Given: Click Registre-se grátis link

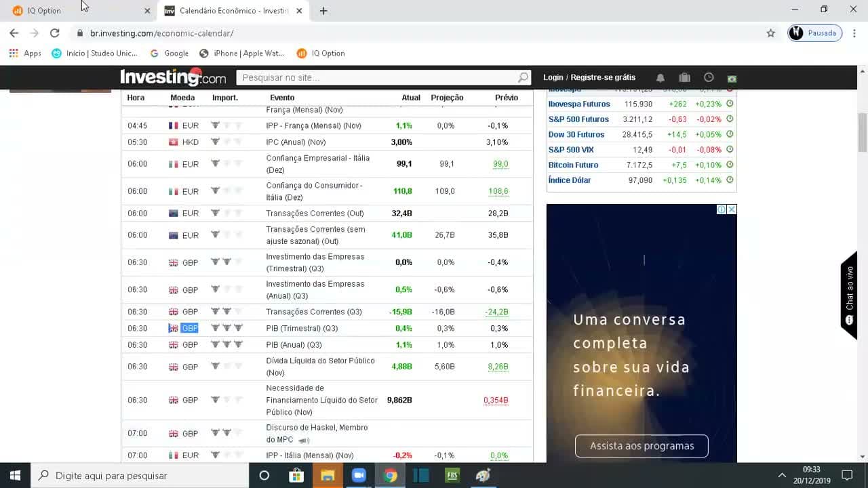Looking at the screenshot, I should click(x=604, y=77).
